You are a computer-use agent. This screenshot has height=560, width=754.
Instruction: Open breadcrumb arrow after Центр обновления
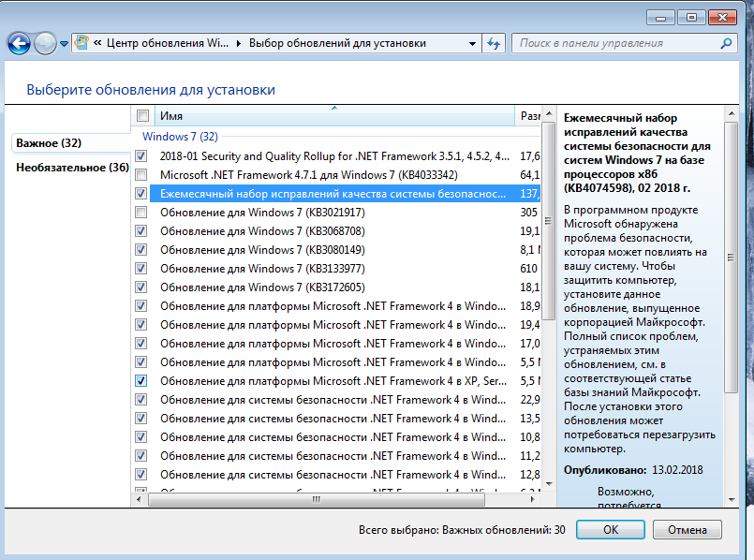tap(238, 43)
